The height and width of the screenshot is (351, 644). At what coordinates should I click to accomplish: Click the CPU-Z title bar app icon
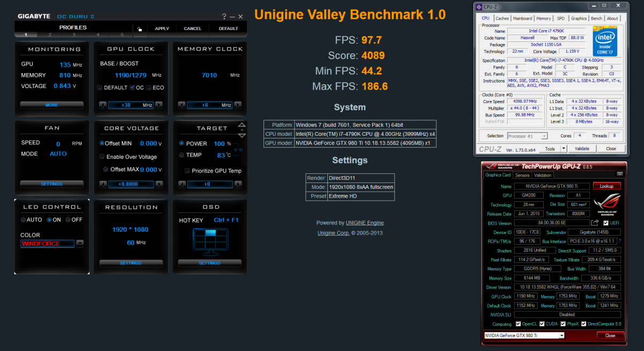click(479, 6)
